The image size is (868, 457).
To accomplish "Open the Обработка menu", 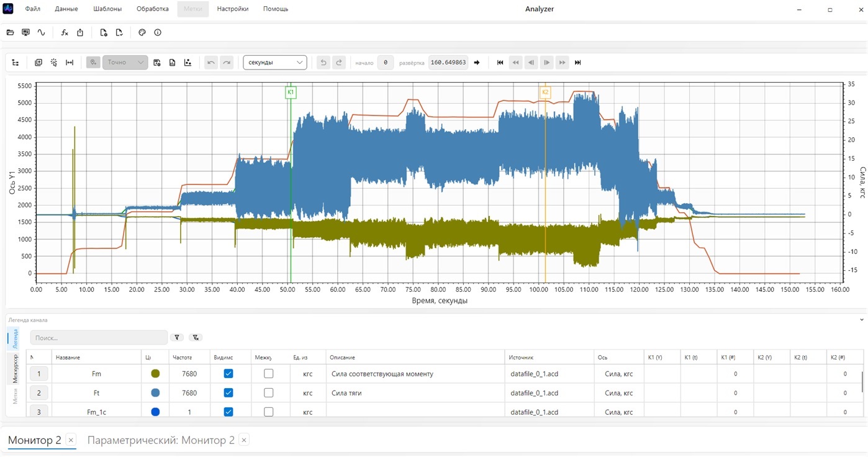I will click(x=153, y=9).
